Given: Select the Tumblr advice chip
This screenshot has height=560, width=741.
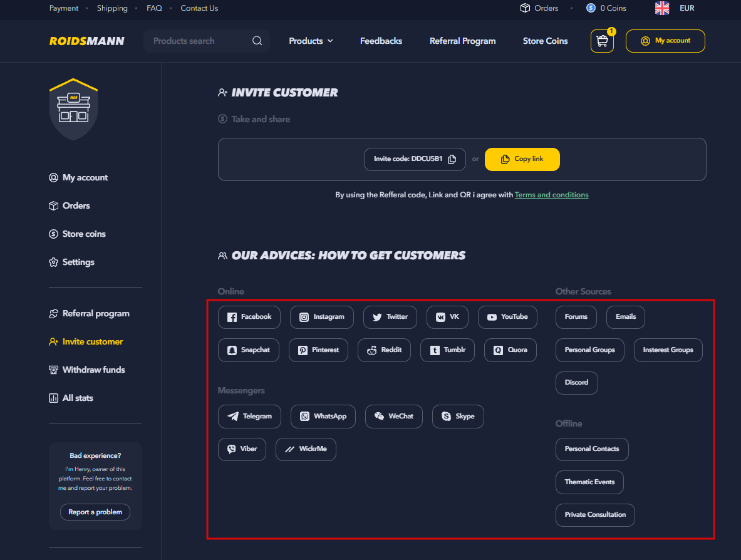Looking at the screenshot, I should coord(447,350).
